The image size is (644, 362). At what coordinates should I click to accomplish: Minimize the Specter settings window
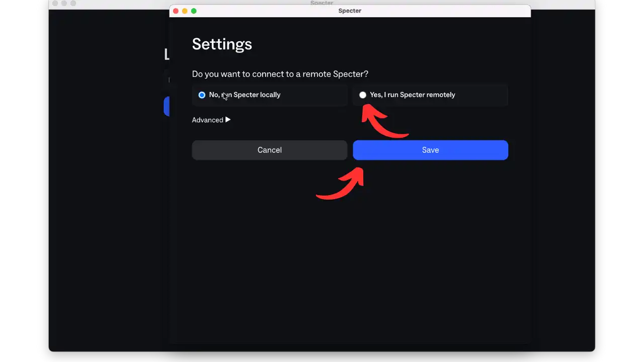(x=185, y=11)
